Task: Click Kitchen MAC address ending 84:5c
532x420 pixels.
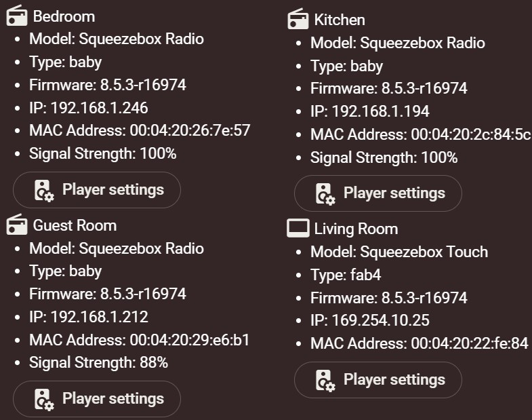Action: [420, 134]
